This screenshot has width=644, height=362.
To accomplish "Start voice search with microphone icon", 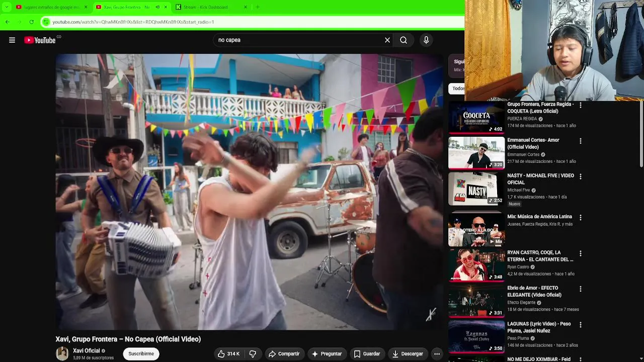I will [x=426, y=40].
